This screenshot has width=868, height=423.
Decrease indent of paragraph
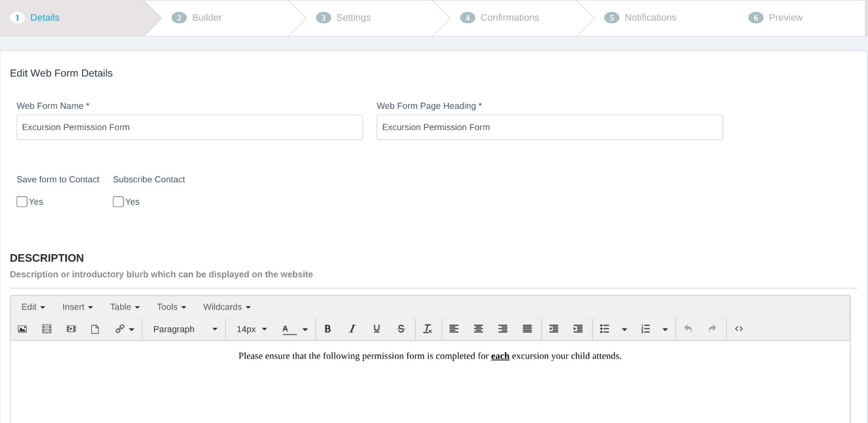[554, 329]
